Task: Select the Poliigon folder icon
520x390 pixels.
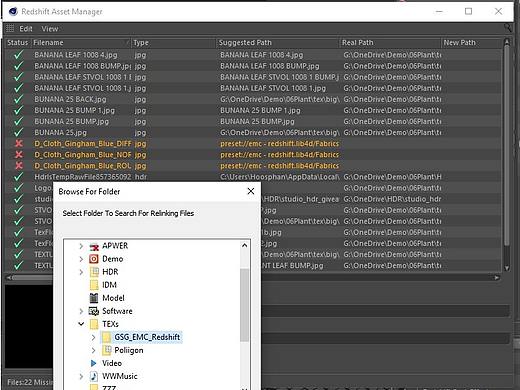Action: (x=107, y=350)
